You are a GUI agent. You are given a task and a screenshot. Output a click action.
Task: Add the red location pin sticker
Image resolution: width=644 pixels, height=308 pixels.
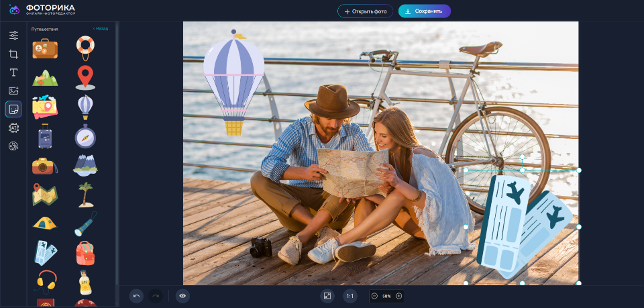85,78
